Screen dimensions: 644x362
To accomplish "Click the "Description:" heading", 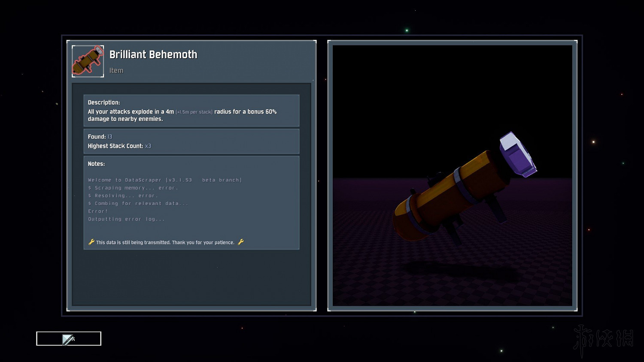I will (104, 103).
